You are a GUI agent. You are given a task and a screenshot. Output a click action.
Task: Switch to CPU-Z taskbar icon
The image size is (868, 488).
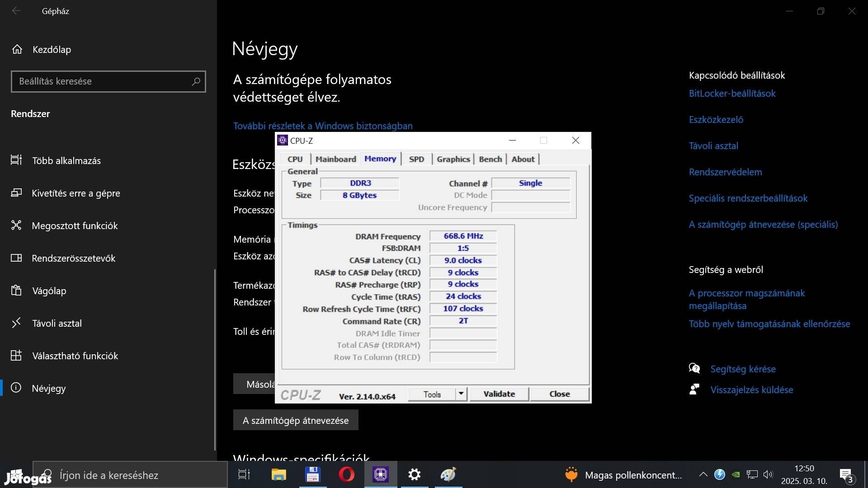(x=381, y=474)
